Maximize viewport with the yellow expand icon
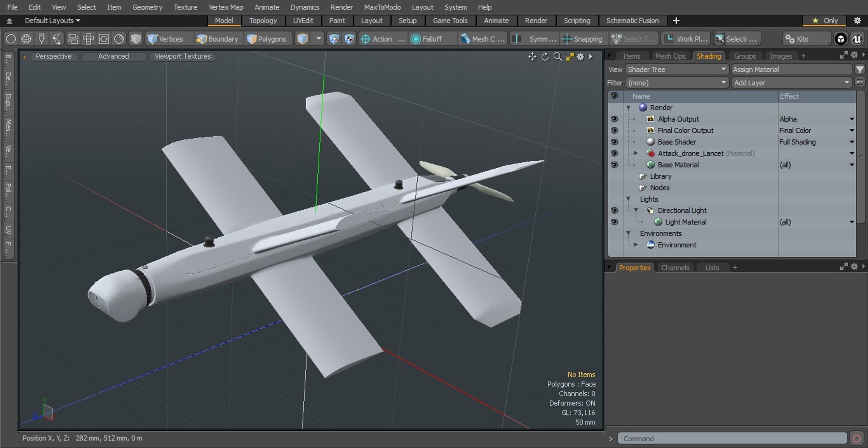The width and height of the screenshot is (868, 448). coord(570,57)
